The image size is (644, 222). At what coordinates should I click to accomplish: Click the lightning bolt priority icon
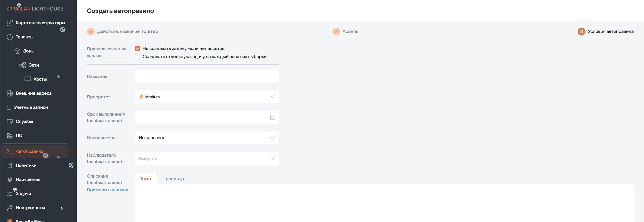point(141,97)
